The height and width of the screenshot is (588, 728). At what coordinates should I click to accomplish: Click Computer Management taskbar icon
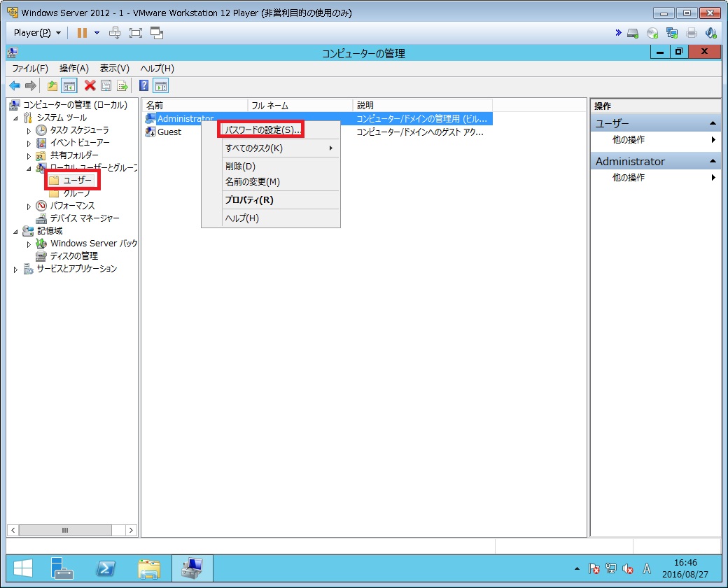click(x=192, y=568)
